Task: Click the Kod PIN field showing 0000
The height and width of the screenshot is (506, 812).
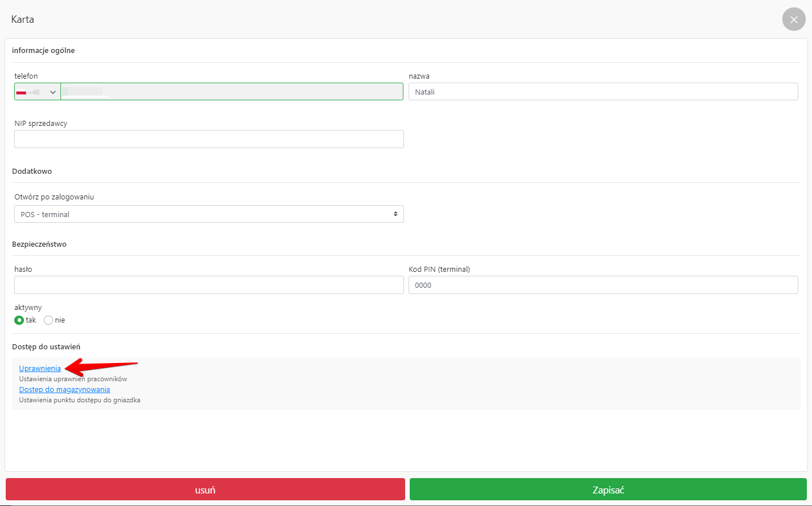Action: coord(603,285)
